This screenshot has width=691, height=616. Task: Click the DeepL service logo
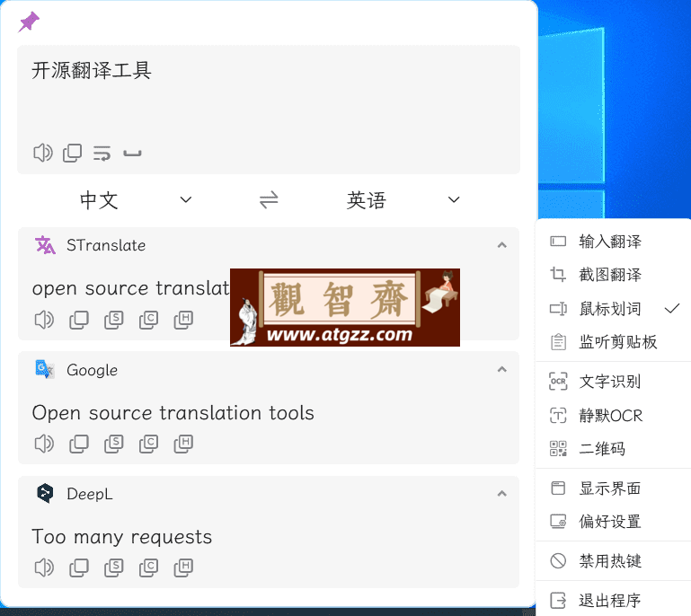[x=45, y=493]
